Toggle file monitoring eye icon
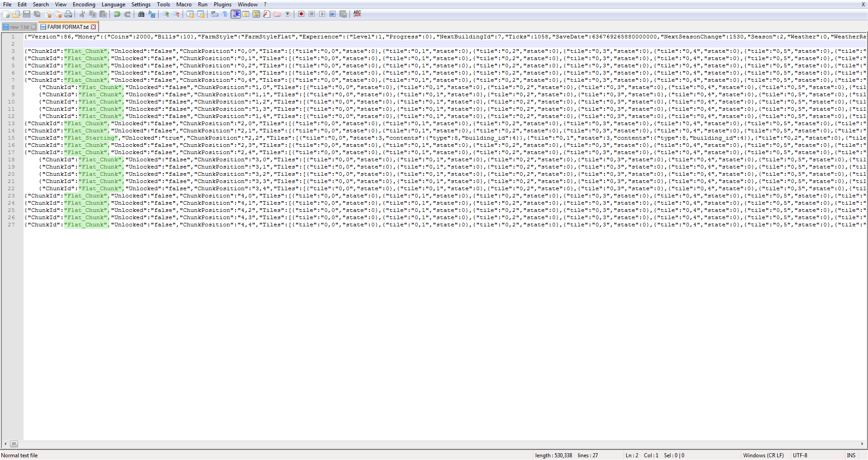 (x=288, y=14)
